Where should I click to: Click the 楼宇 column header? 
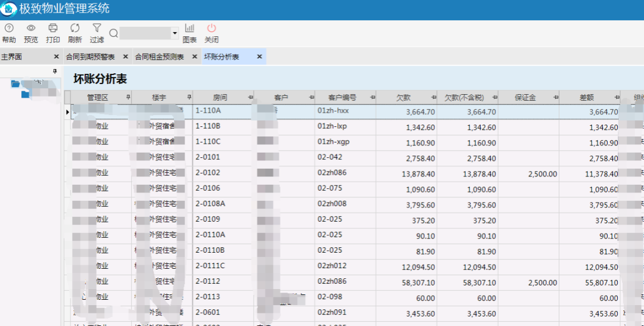[x=159, y=97]
